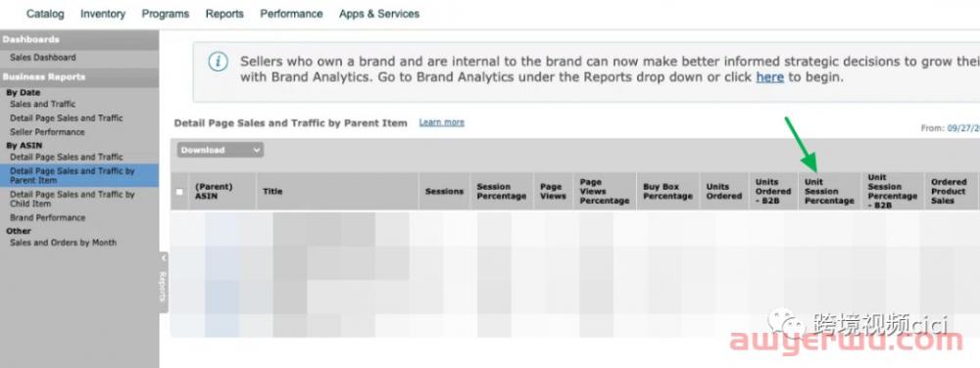Open the Performance menu
The image size is (980, 368).
(x=291, y=14)
